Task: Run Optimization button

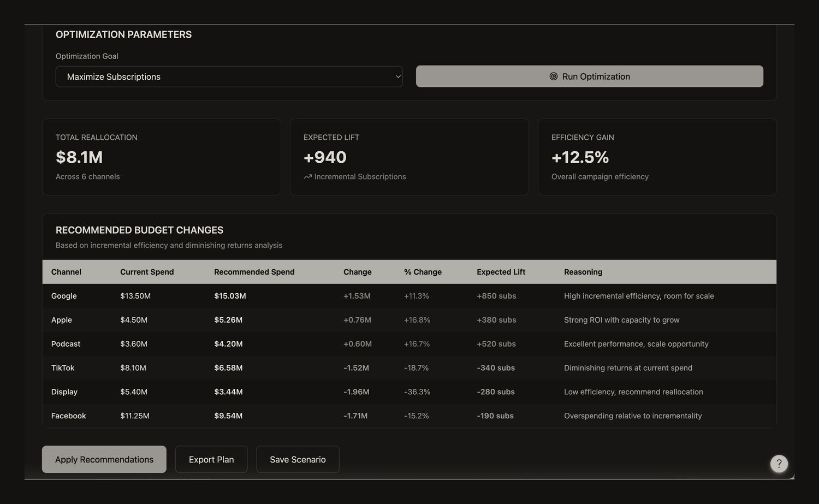Action: click(x=590, y=76)
